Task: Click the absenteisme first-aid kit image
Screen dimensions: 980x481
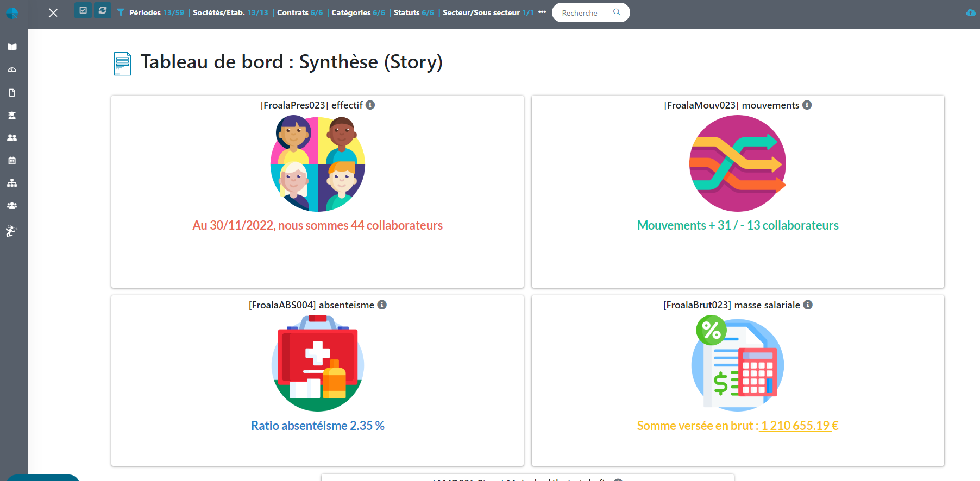Action: pyautogui.click(x=318, y=363)
